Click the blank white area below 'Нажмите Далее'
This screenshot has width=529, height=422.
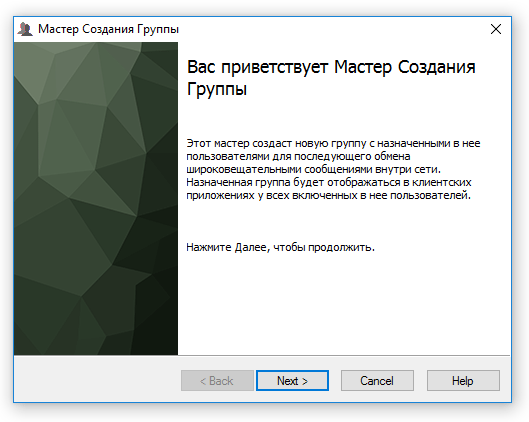tap(344, 304)
